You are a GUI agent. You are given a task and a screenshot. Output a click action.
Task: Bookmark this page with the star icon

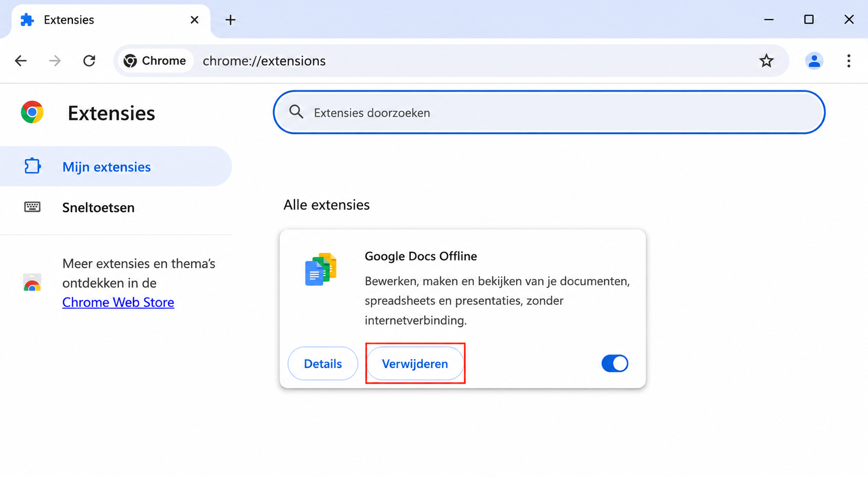point(766,61)
